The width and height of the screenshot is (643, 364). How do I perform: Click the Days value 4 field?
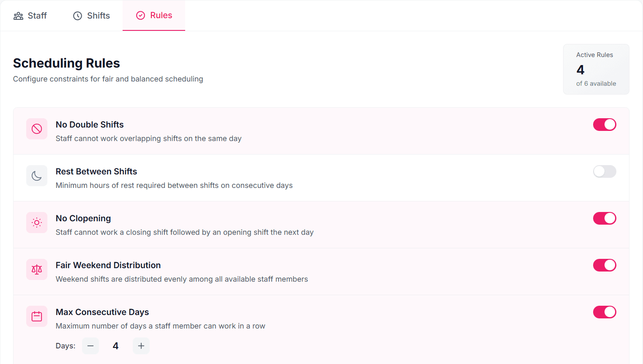pyautogui.click(x=115, y=346)
